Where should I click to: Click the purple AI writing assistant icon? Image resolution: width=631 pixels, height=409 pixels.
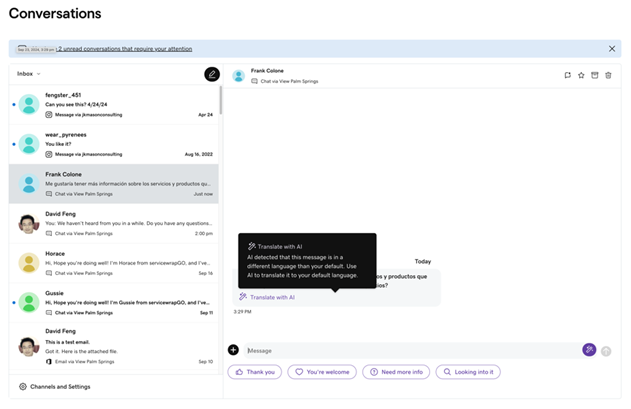click(x=589, y=349)
